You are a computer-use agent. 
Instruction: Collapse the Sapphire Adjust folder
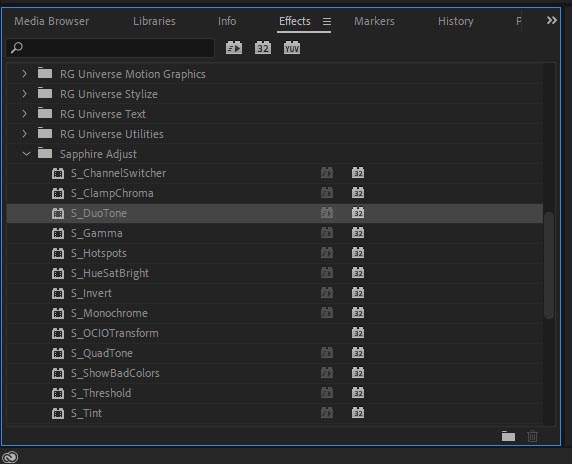[26, 154]
